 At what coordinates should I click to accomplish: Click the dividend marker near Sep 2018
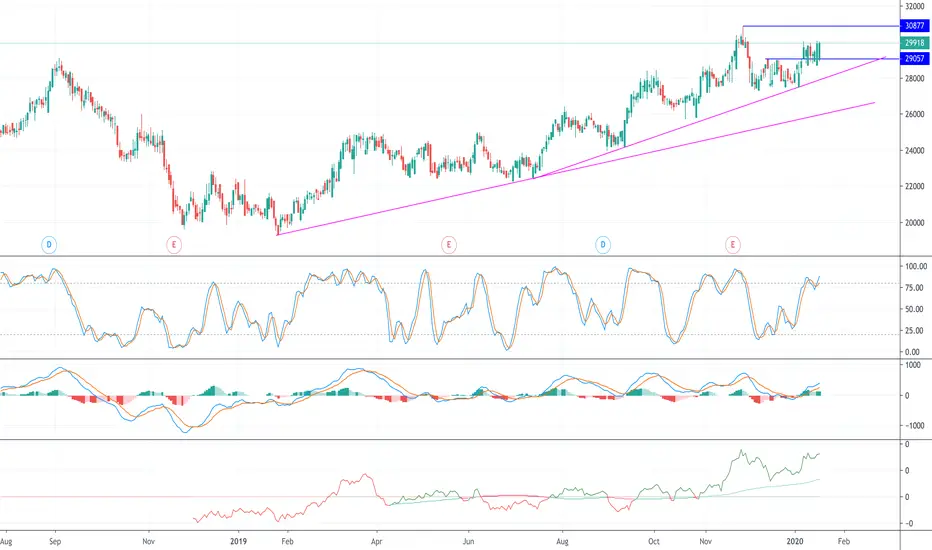[x=49, y=244]
